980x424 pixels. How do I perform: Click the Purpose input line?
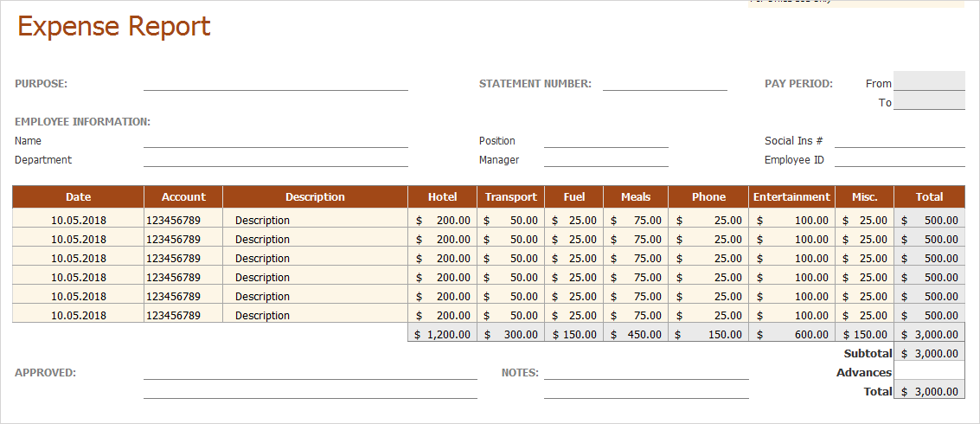[x=275, y=83]
